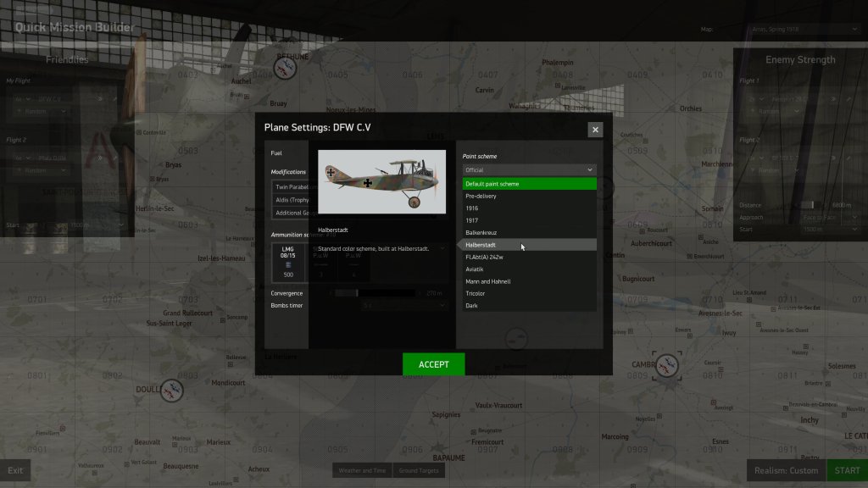Click the Bethune airfield icon on map
Screen dimensions: 868x488
point(287,70)
